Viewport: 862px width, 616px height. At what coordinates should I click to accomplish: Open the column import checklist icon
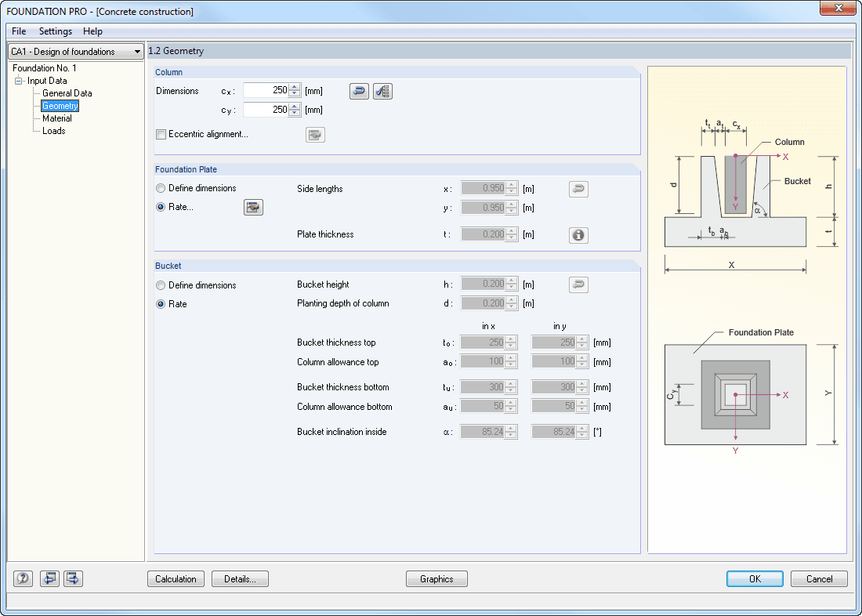pyautogui.click(x=382, y=91)
